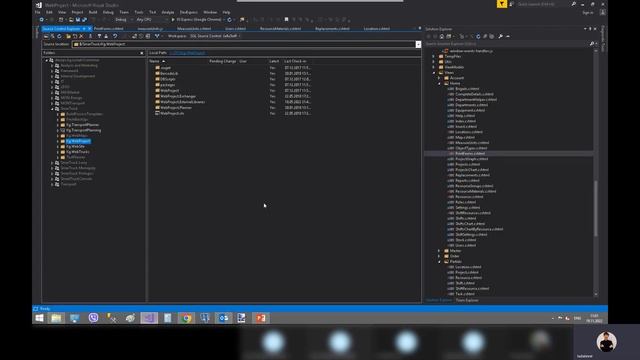Screen dimensions: 640x360
Task: Click browser refresh icon next to IIS Express
Action: coord(229,20)
